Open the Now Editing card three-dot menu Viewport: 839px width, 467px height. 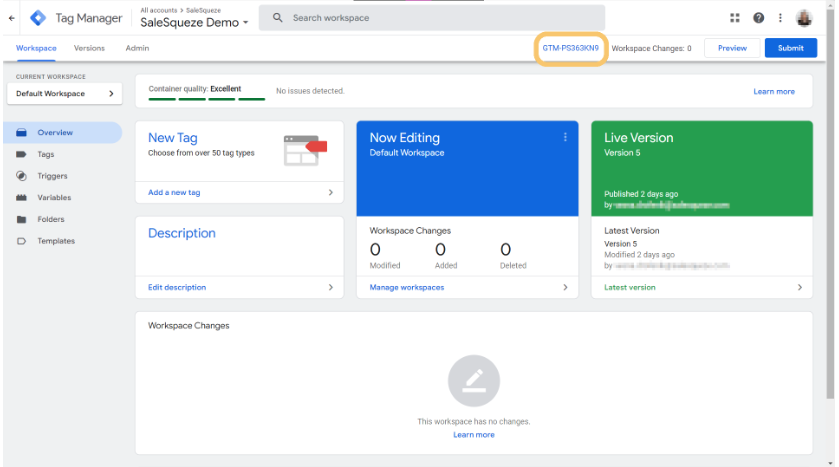[x=565, y=137]
